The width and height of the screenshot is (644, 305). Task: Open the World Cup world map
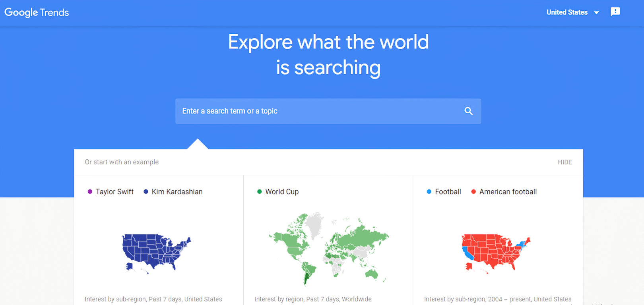click(x=328, y=249)
